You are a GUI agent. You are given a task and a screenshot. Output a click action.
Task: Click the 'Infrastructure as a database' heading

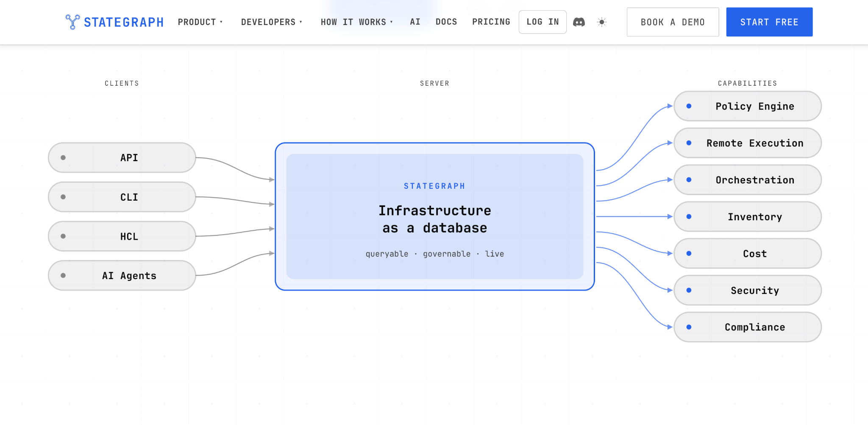click(435, 219)
